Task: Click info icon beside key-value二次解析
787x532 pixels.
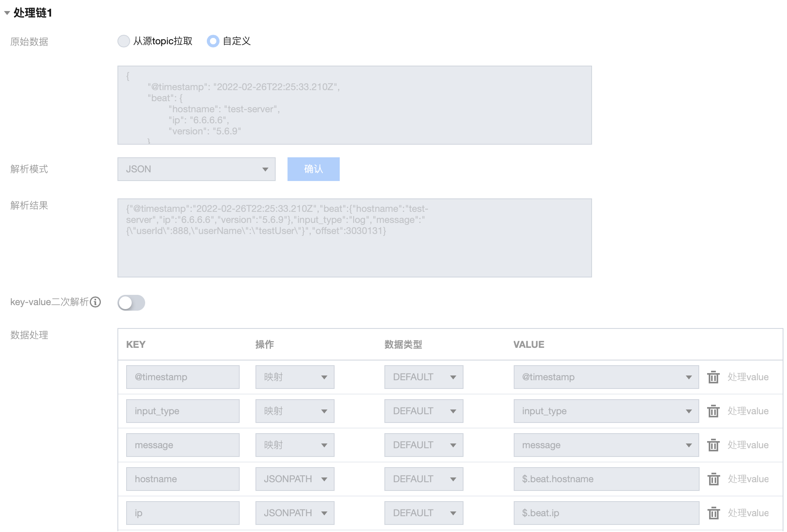Action: pyautogui.click(x=95, y=302)
